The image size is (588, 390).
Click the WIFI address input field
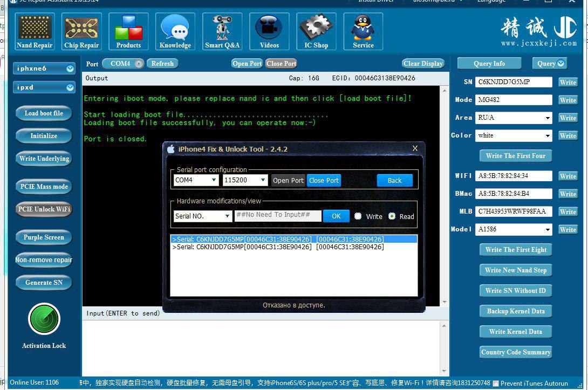coord(514,176)
